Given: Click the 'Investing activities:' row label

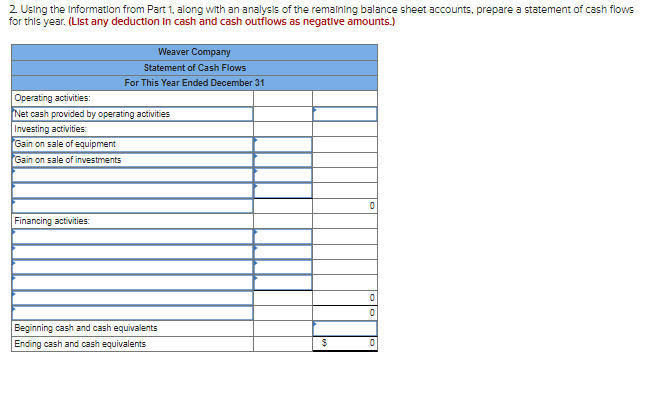Looking at the screenshot, I should pyautogui.click(x=50, y=129).
